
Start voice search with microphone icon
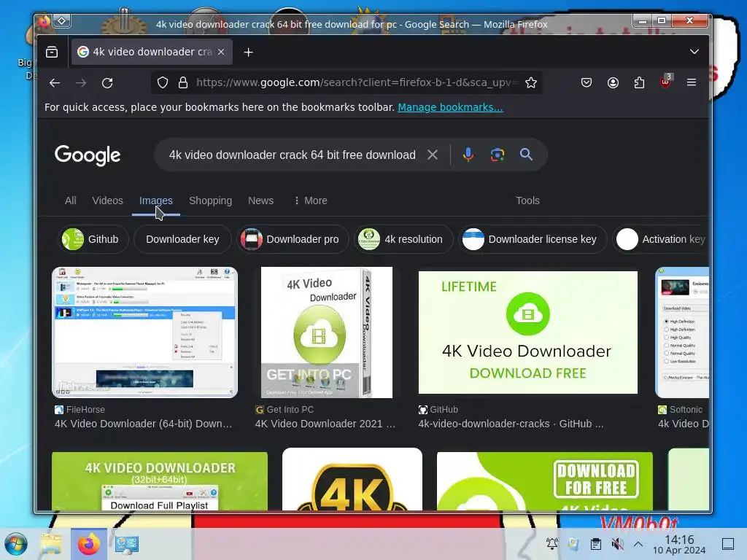pos(468,155)
